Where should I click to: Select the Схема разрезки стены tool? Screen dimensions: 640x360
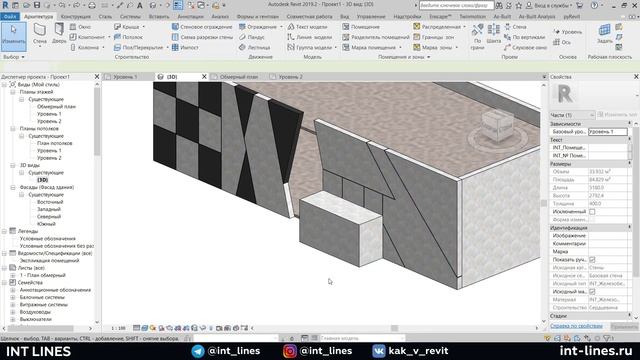click(202, 37)
